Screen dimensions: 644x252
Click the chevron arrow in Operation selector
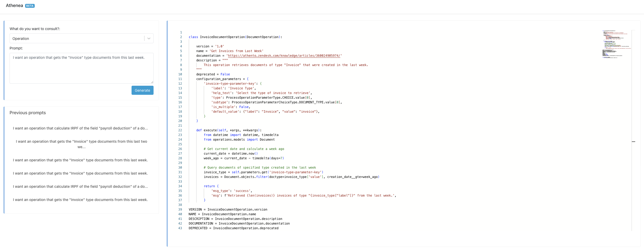click(149, 39)
